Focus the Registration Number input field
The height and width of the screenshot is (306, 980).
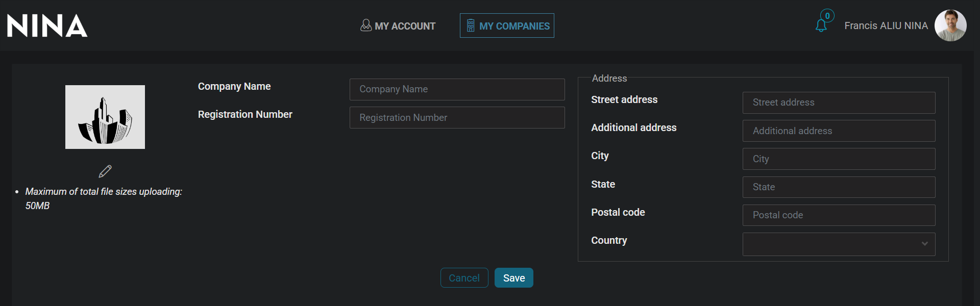point(457,118)
